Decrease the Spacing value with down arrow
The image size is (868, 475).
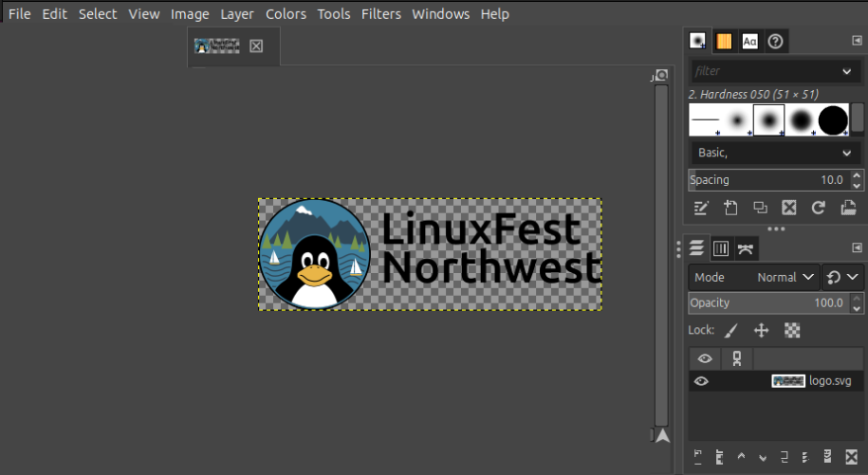coord(857,185)
